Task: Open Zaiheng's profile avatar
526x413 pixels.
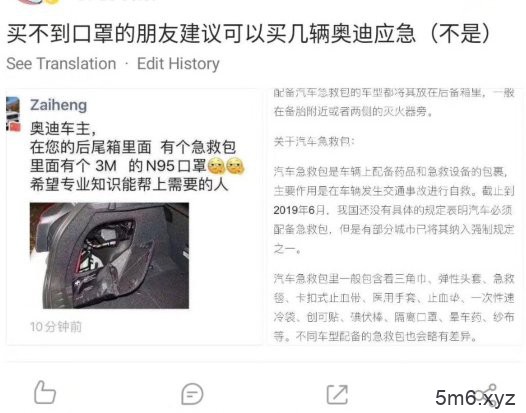Action: (x=13, y=114)
